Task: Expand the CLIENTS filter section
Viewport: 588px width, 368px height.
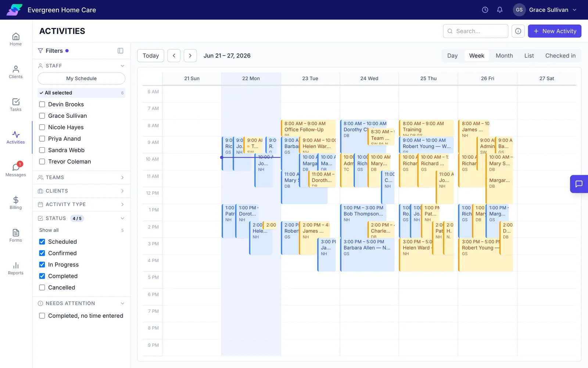Action: pos(82,191)
